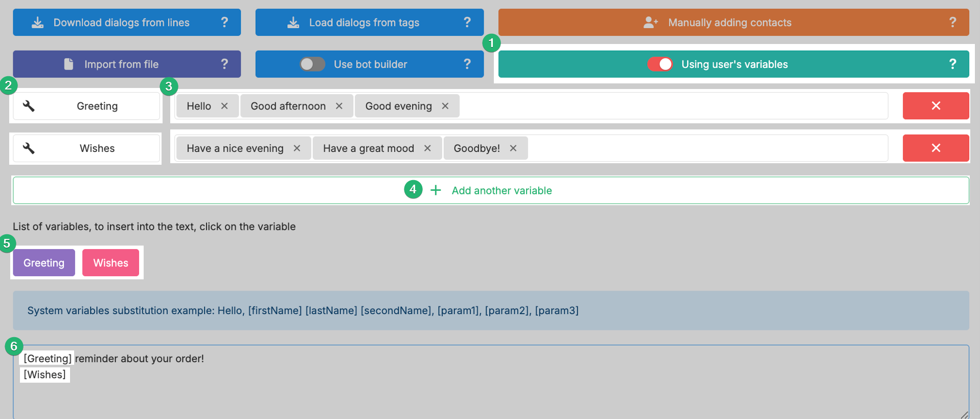Click question mark on Manually adding contacts

tap(952, 22)
